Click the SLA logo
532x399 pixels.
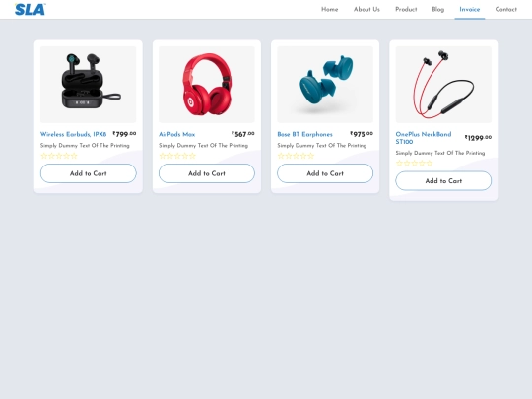tap(31, 10)
